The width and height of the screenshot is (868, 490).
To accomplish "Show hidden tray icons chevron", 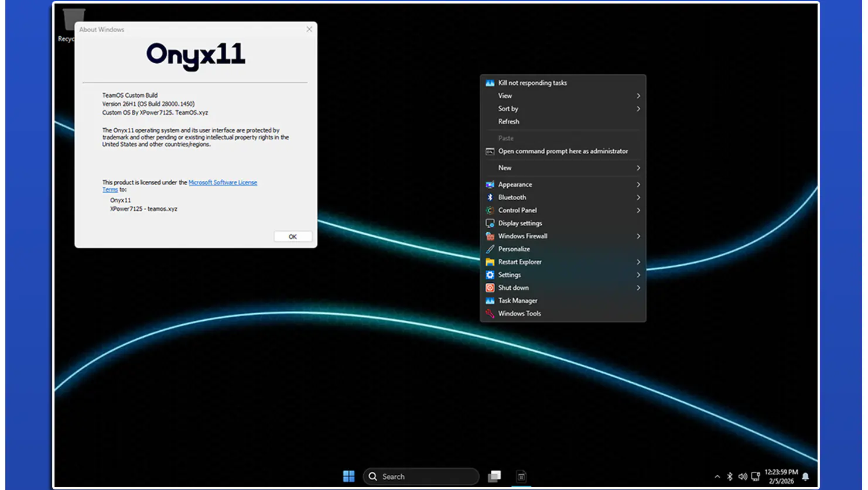I will [717, 477].
